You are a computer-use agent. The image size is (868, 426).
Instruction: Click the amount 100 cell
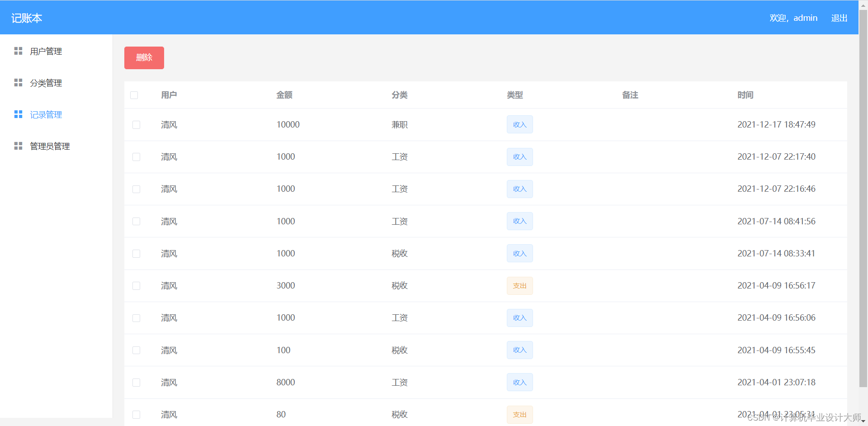click(x=283, y=350)
